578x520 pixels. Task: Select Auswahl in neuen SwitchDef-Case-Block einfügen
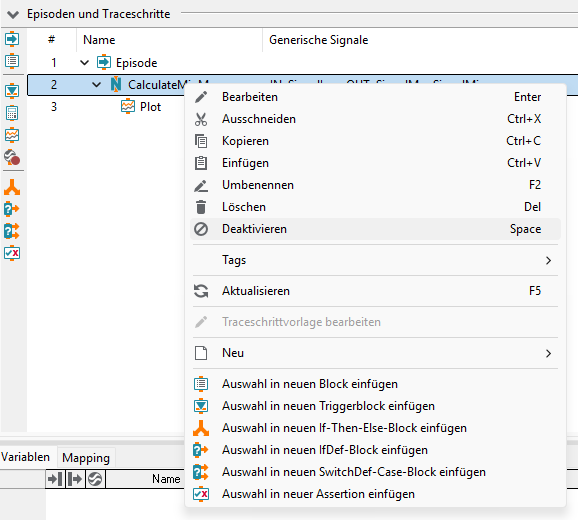(x=375, y=472)
